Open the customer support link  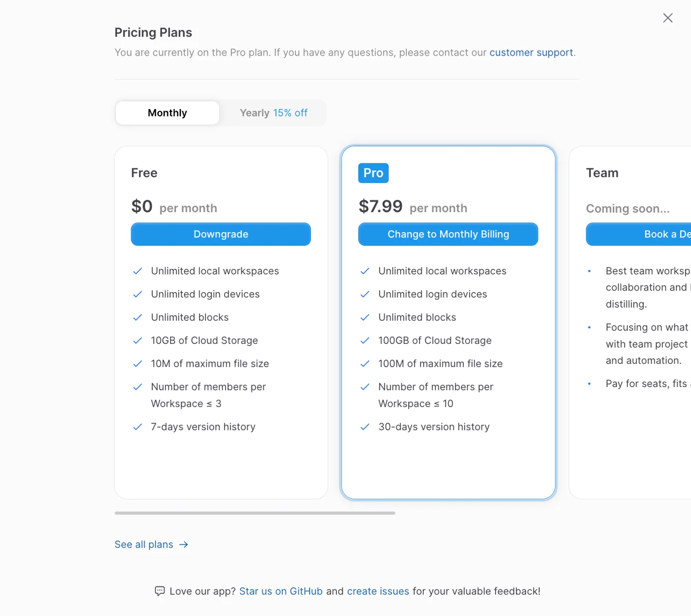click(531, 52)
